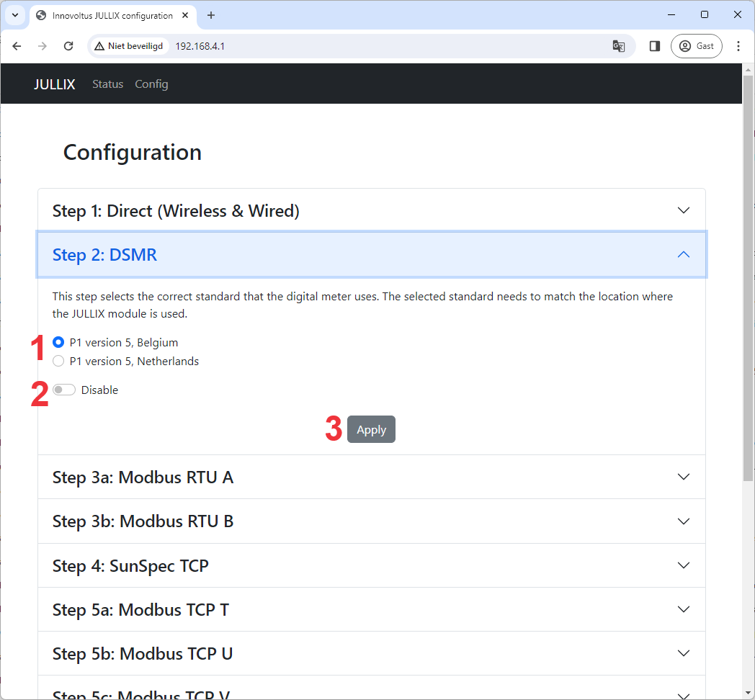Open the Status page in navbar
Image resolution: width=755 pixels, height=700 pixels.
click(107, 84)
